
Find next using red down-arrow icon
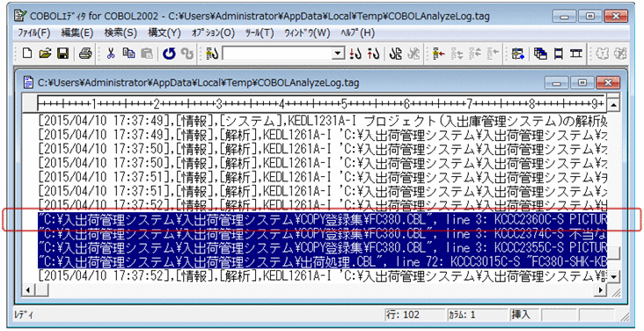[355, 54]
